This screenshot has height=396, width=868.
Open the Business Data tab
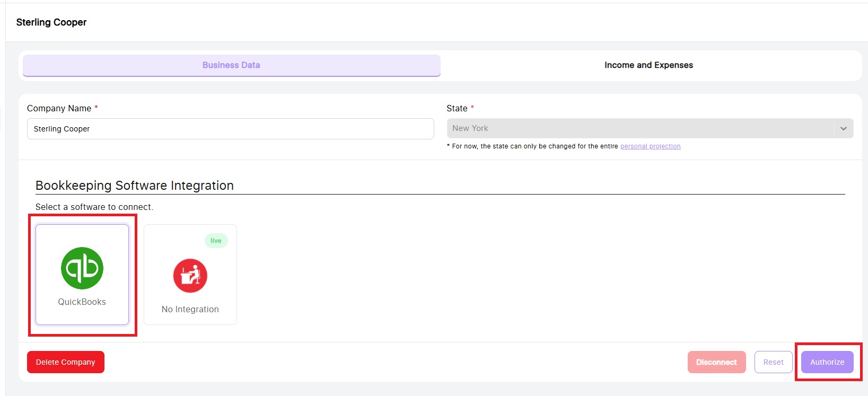click(232, 65)
